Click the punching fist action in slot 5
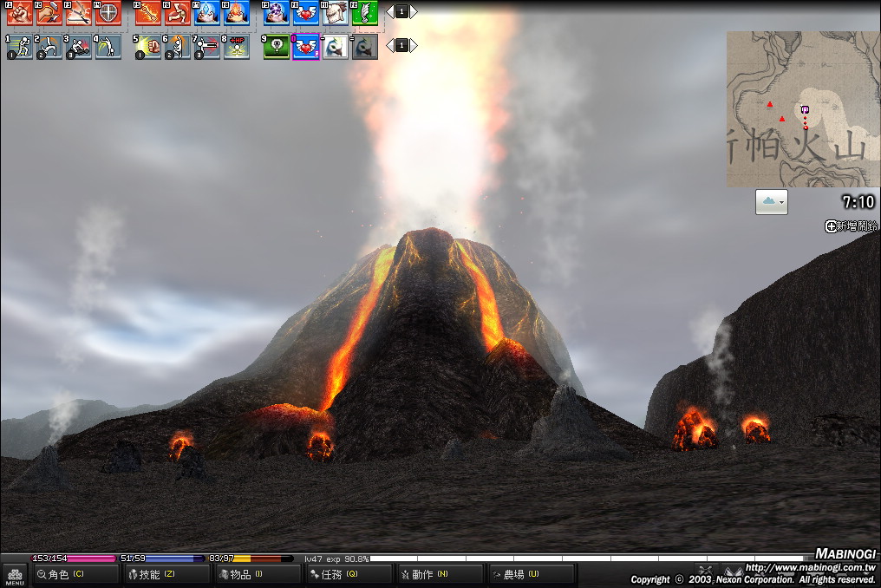The height and width of the screenshot is (588, 881). point(148,47)
